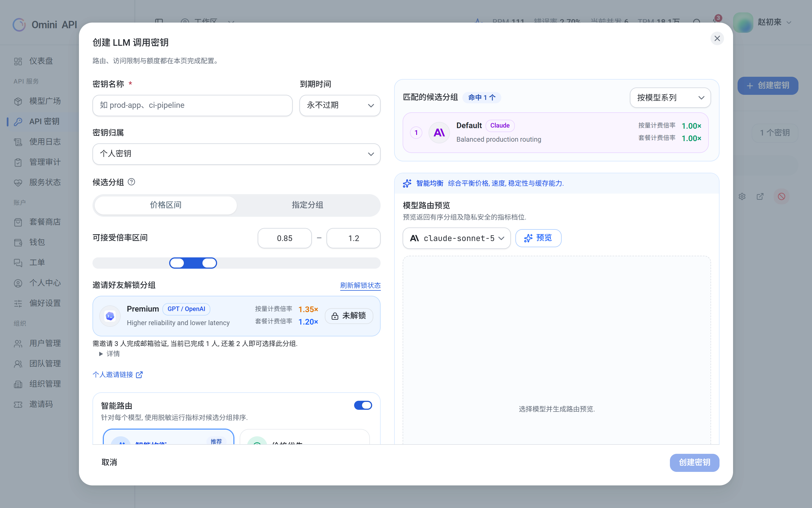Click the right slider handle at 1.2

pos(209,263)
